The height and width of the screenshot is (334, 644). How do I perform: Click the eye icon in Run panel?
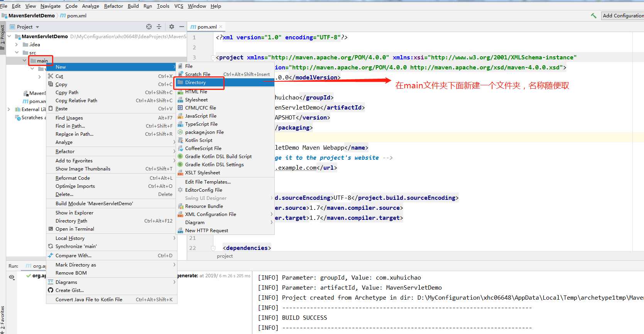coord(12,277)
